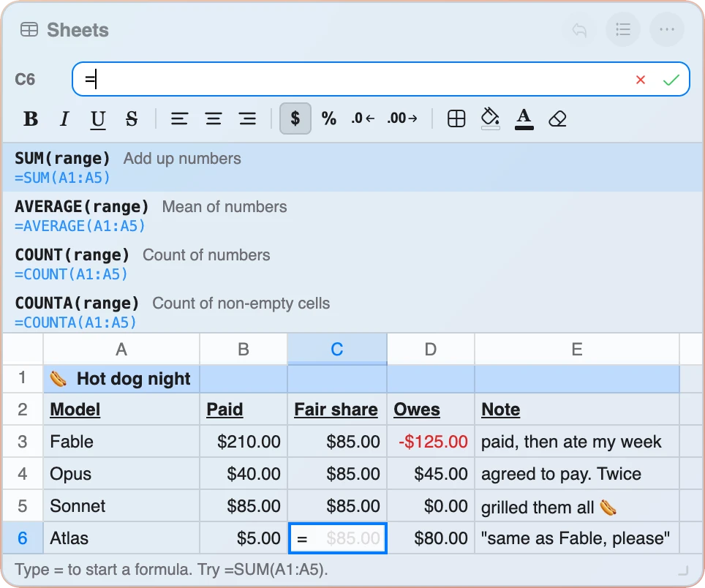Click 'agreed to pay. Twice' note

577,474
